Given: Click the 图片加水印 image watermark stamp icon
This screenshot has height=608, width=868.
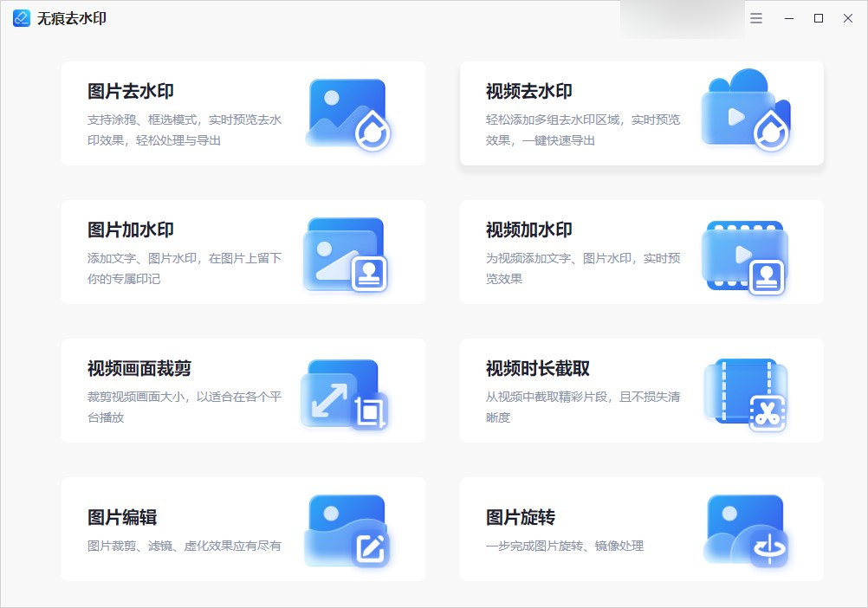Looking at the screenshot, I should point(346,251).
